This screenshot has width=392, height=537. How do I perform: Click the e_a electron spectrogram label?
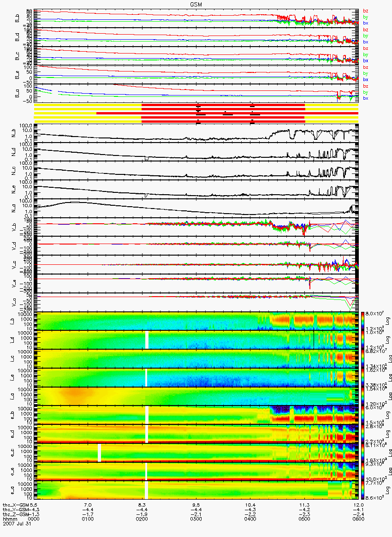(x=12, y=491)
